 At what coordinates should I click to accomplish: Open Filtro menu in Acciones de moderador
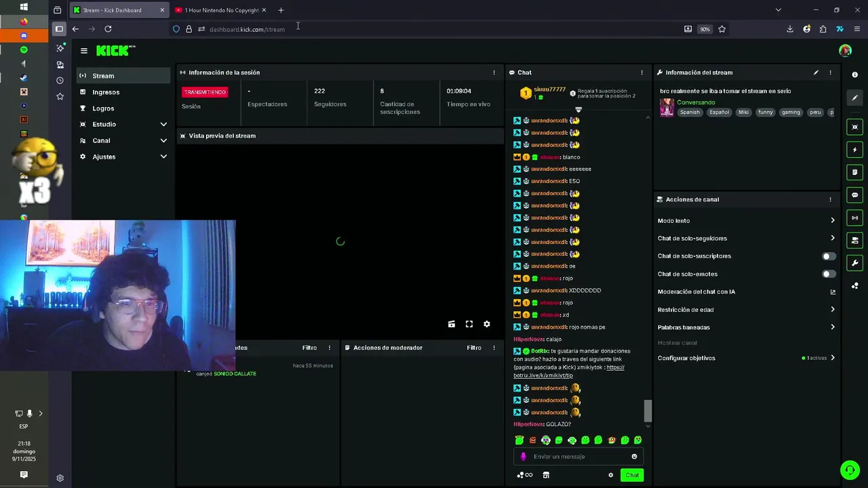474,348
